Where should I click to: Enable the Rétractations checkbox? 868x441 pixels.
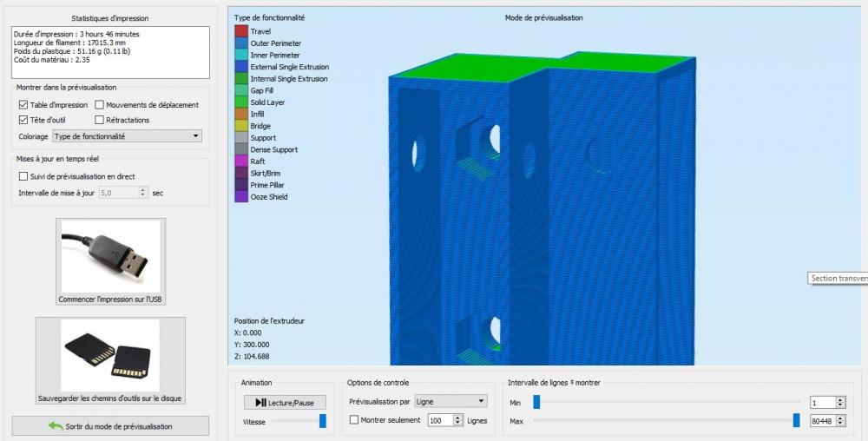click(x=99, y=120)
